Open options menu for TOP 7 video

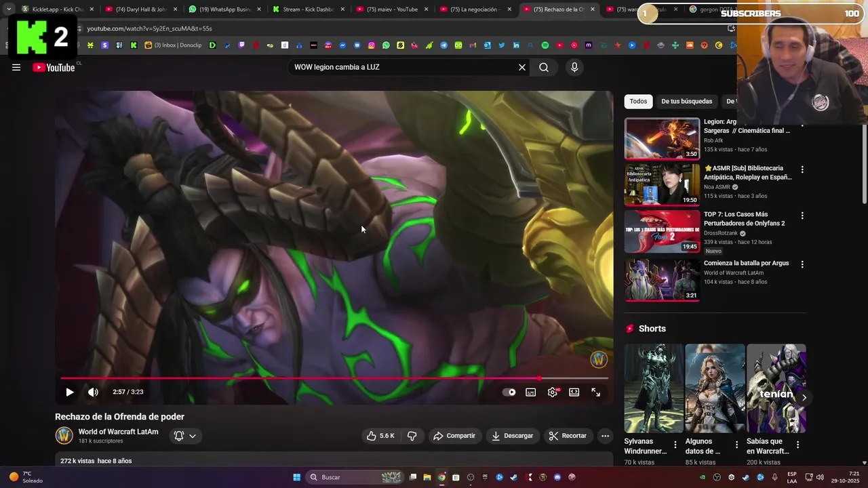(x=802, y=216)
